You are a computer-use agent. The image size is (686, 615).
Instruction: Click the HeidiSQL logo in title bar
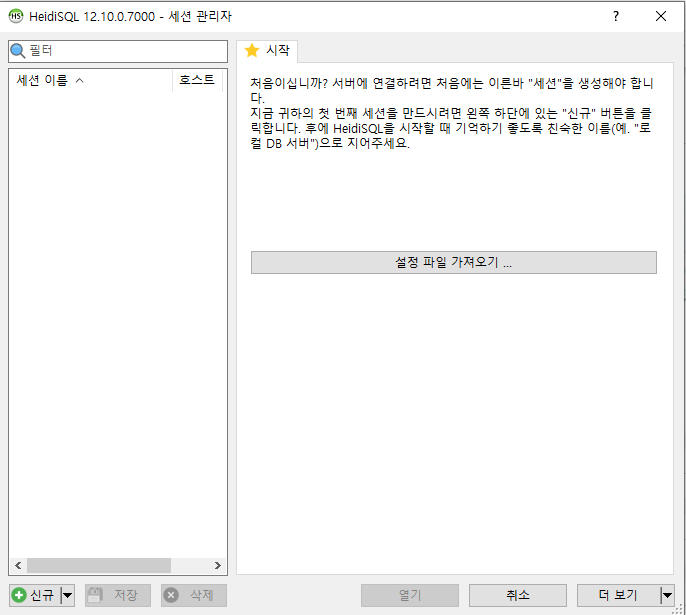pos(16,16)
